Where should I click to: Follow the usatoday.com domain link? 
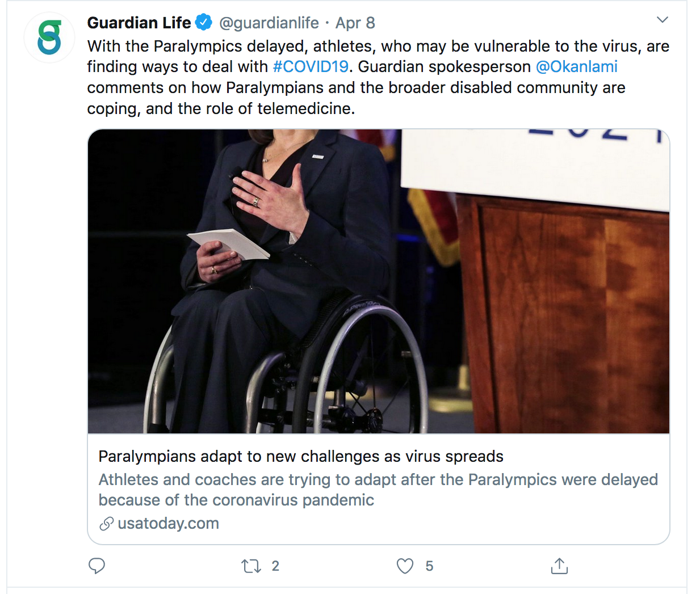[x=168, y=523]
